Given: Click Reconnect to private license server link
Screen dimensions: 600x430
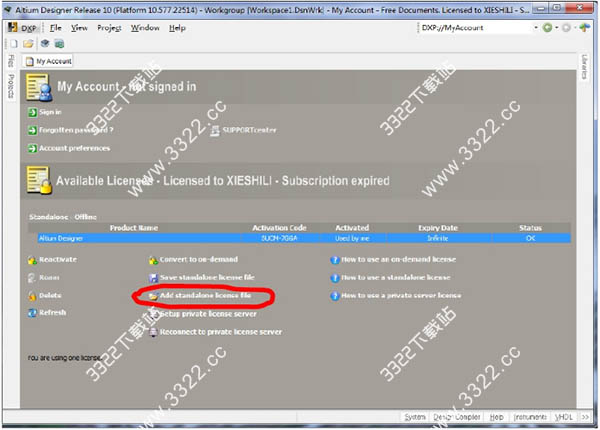Looking at the screenshot, I should coord(221,332).
